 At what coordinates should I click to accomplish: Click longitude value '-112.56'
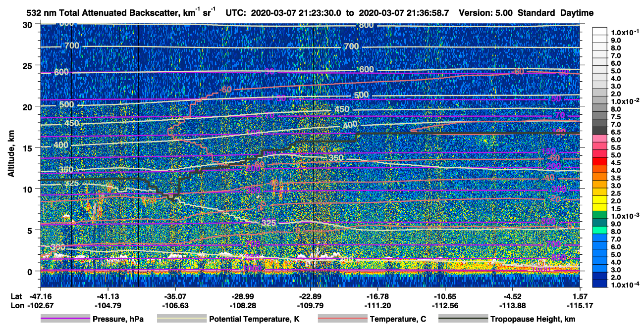click(445, 305)
